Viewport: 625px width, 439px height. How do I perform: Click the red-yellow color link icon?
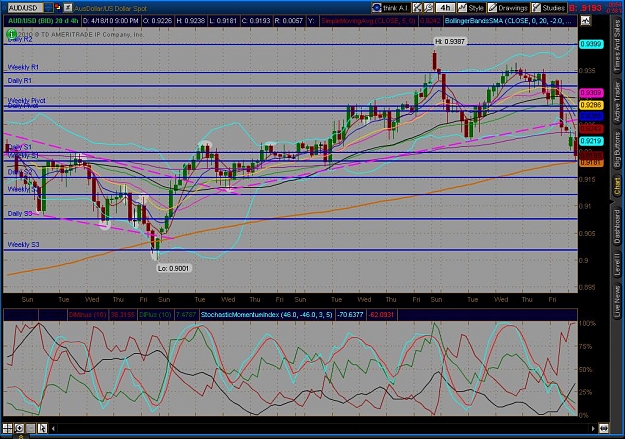pyautogui.click(x=58, y=8)
